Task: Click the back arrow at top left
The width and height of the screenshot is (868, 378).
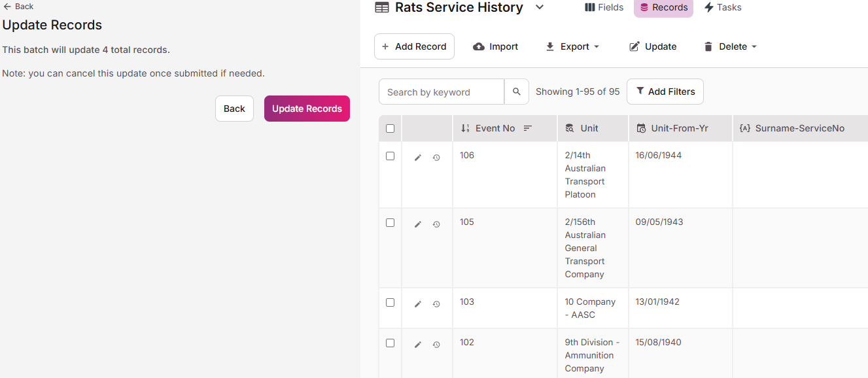Action: (x=7, y=7)
